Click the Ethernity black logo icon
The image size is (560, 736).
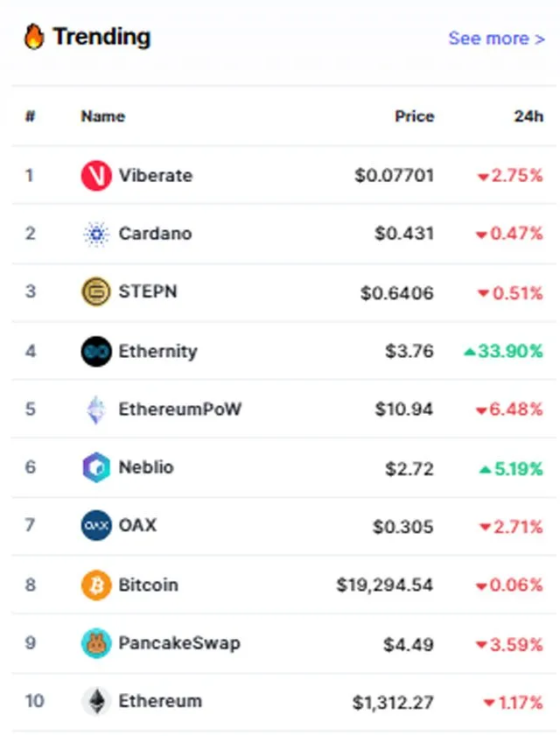[x=96, y=351]
